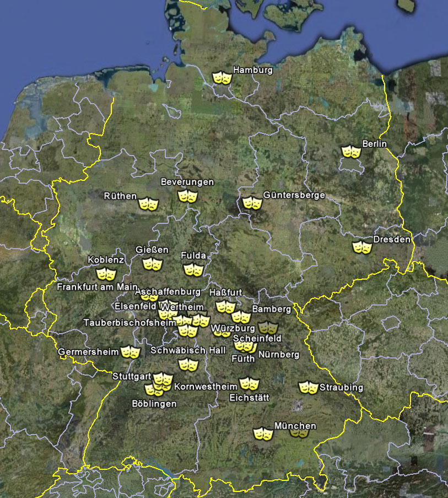The width and height of the screenshot is (448, 498).
Task: Select the Fulda theater mask icon
Action: pyautogui.click(x=193, y=270)
